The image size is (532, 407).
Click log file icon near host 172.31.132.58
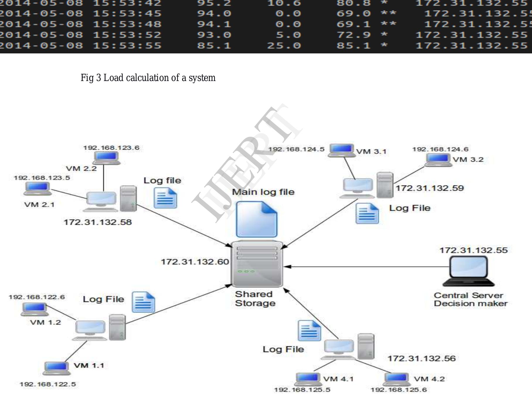point(166,198)
